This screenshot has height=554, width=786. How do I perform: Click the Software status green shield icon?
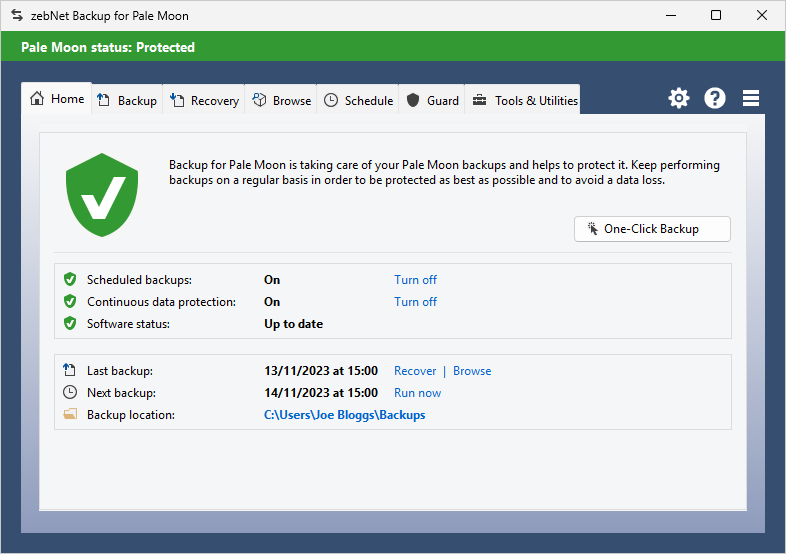pyautogui.click(x=70, y=324)
